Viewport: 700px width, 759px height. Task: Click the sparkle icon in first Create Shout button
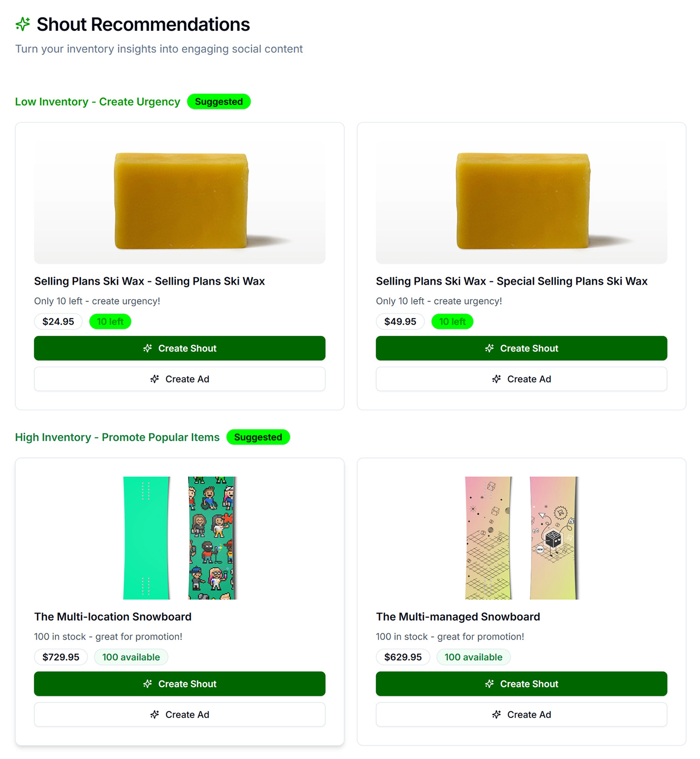pos(147,348)
